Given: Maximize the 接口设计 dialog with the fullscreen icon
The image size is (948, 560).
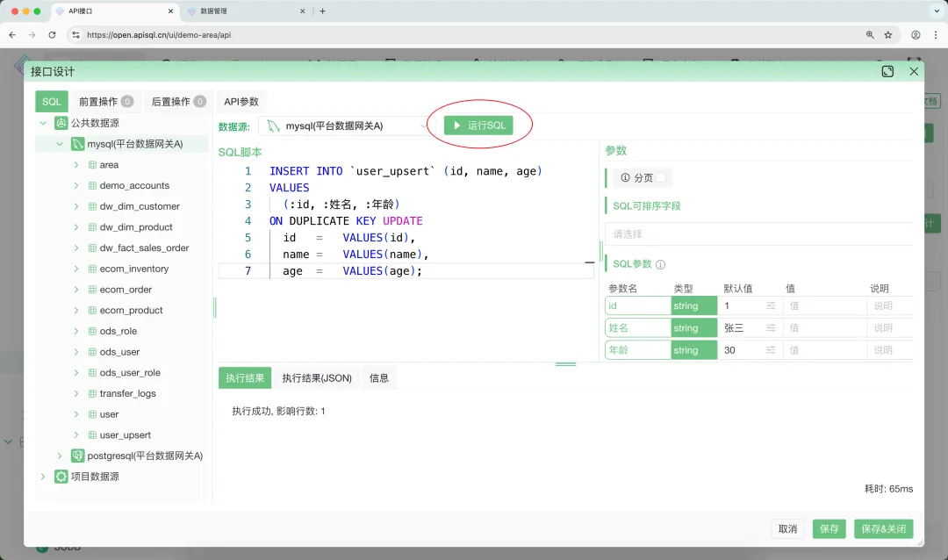Looking at the screenshot, I should 887,71.
